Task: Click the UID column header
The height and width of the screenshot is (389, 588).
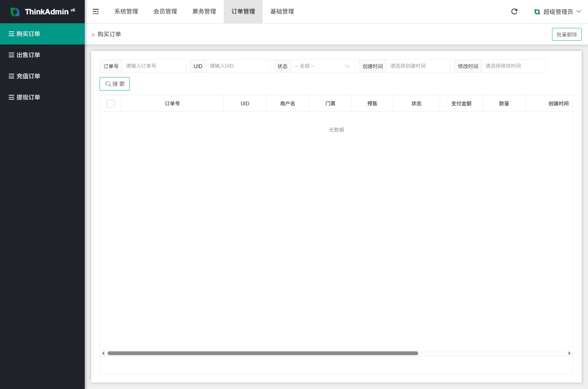Action: pyautogui.click(x=245, y=104)
